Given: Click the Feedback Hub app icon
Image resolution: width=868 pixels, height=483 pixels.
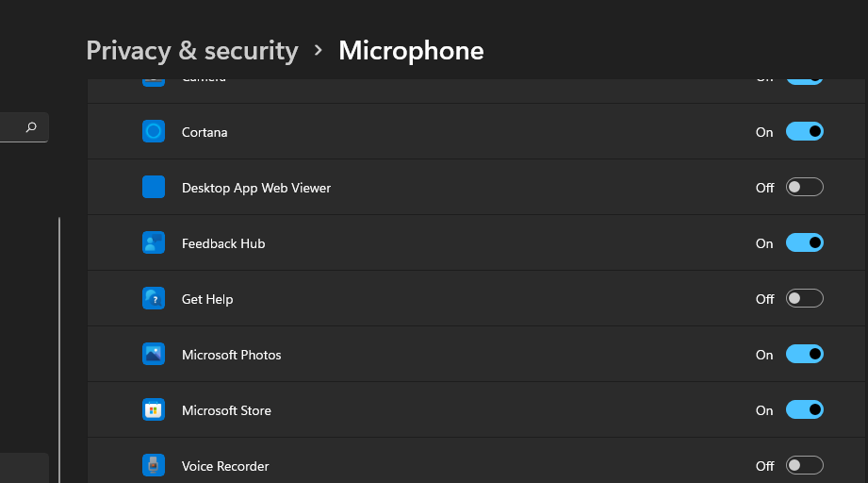Looking at the screenshot, I should click(154, 243).
